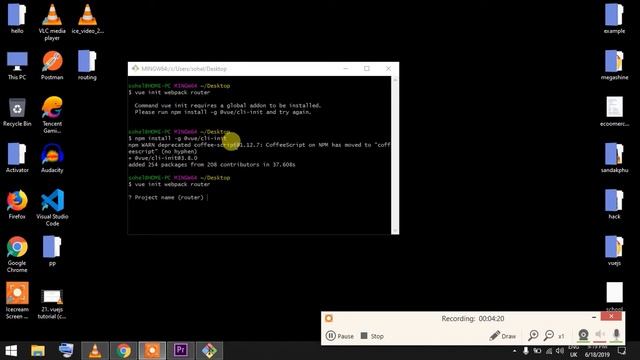Activate the Draw pencil tool
640x360 pixels.
(502, 336)
